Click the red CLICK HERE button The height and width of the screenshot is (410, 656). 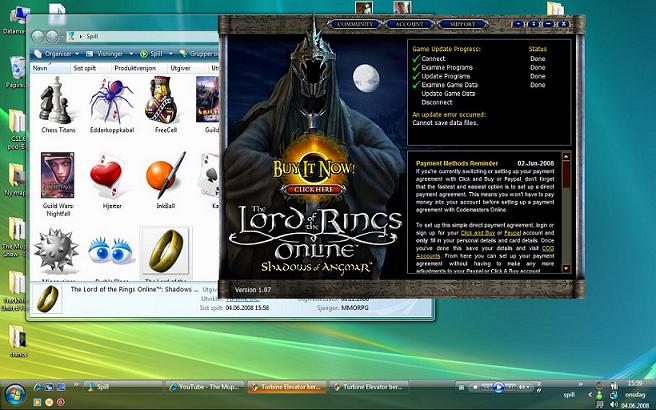click(314, 189)
